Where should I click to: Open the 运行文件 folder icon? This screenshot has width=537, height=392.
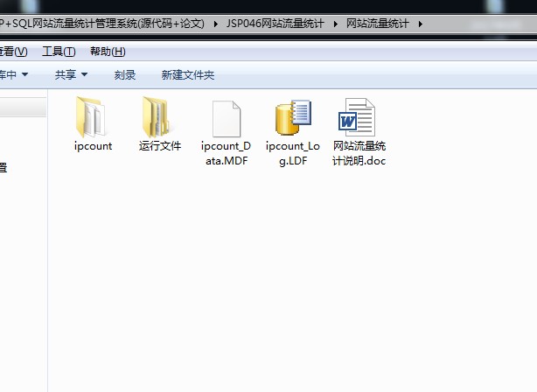pyautogui.click(x=157, y=117)
